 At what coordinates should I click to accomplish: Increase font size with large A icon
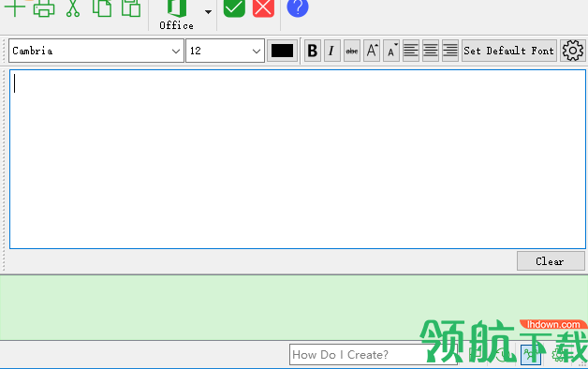coord(372,51)
